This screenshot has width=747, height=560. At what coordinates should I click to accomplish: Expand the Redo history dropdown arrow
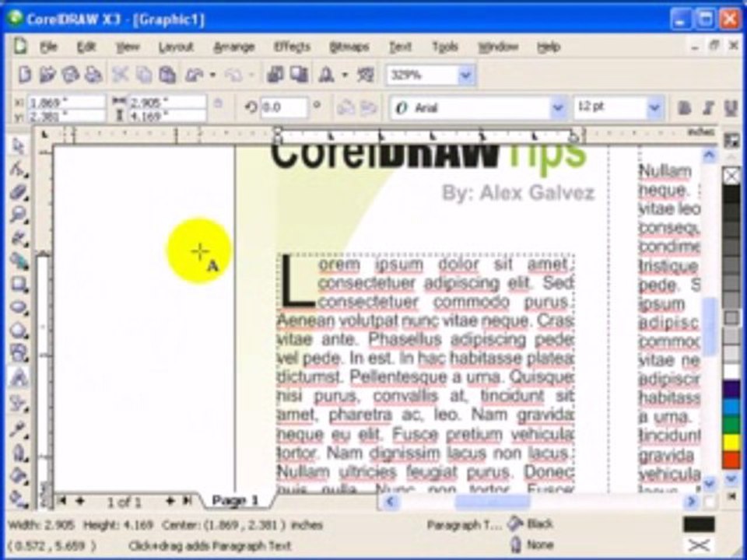coord(251,75)
